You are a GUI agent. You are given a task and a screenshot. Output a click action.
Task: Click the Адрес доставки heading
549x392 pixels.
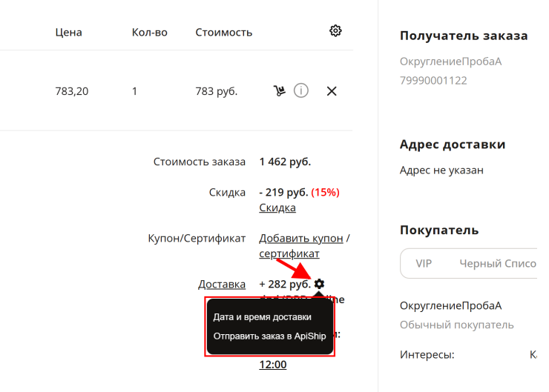[453, 144]
